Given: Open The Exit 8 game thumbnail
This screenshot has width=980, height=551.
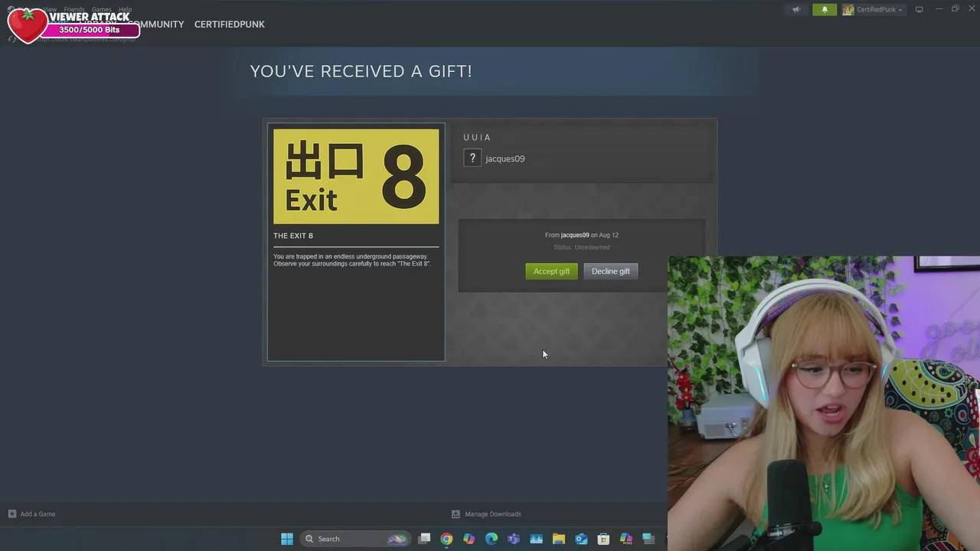Looking at the screenshot, I should click(356, 176).
